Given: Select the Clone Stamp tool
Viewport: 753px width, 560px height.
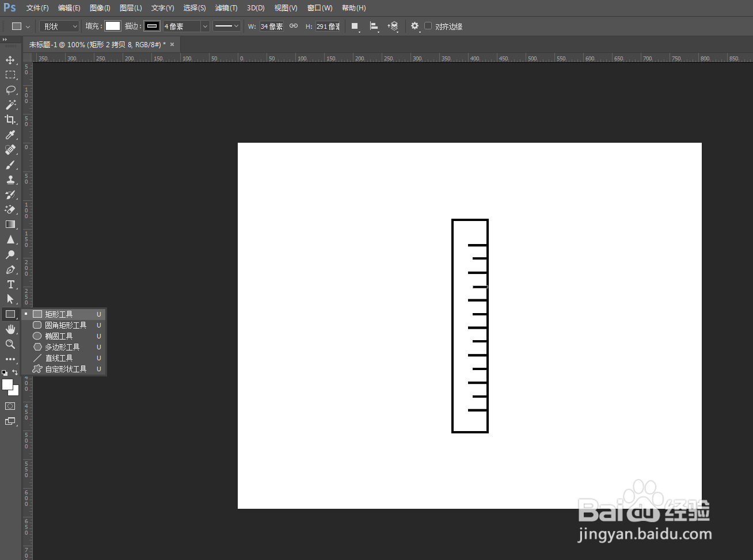Looking at the screenshot, I should coord(10,180).
